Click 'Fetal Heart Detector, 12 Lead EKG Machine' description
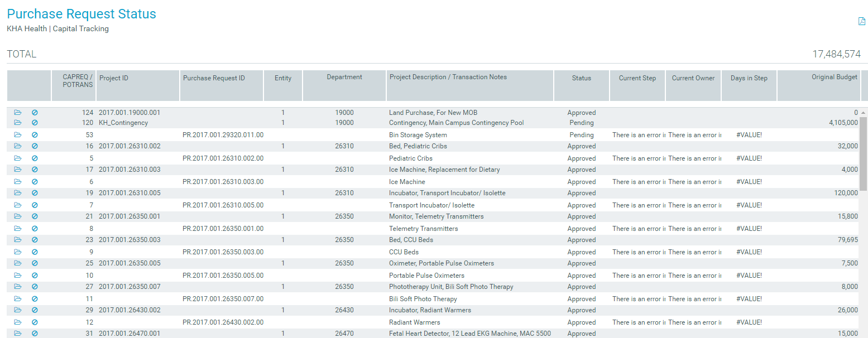Viewport: 868px width, 338px height. pyautogui.click(x=470, y=334)
